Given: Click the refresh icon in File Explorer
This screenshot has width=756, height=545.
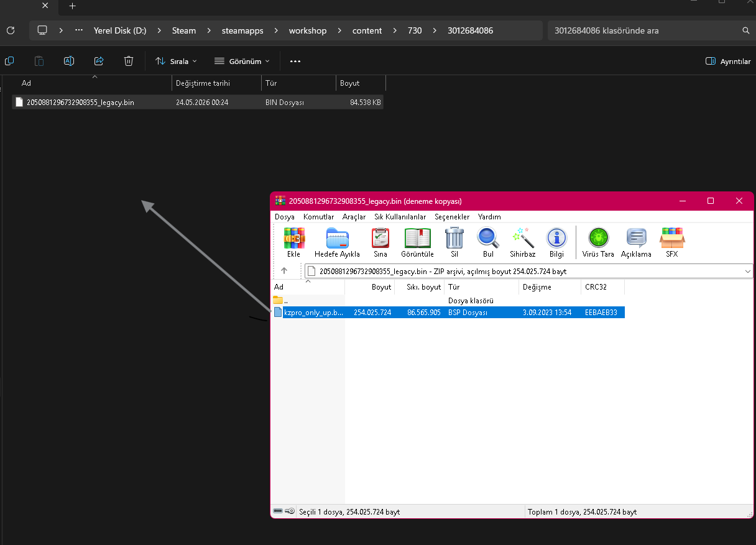Looking at the screenshot, I should [x=10, y=30].
